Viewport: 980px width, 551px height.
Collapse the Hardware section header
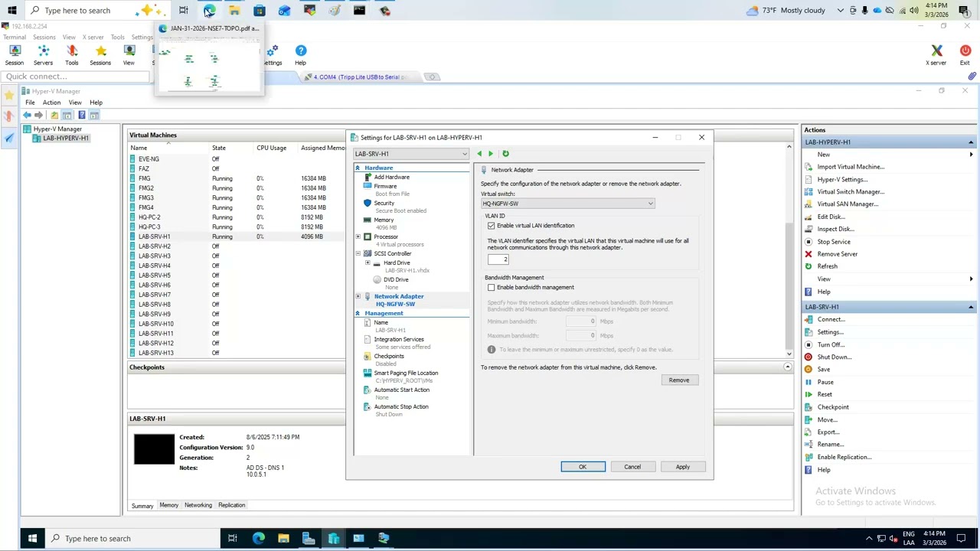358,168
